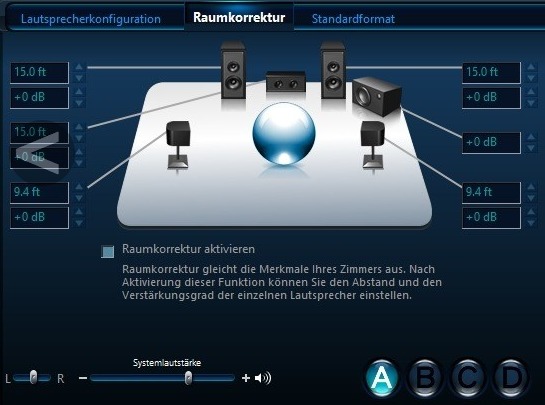Decrease front right speaker distance with down arrow
This screenshot has width=545, height=405.
click(x=531, y=78)
